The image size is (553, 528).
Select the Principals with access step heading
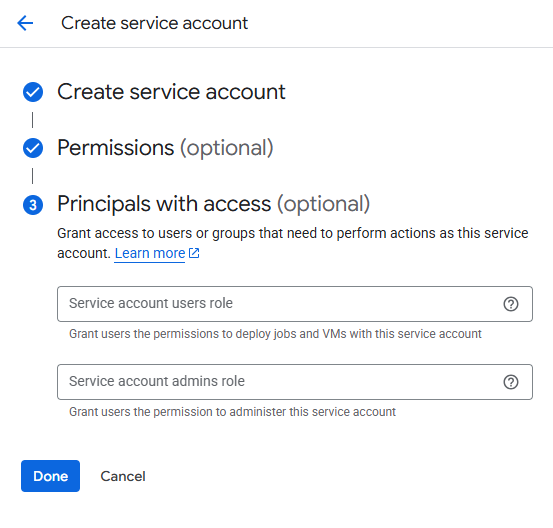[213, 204]
